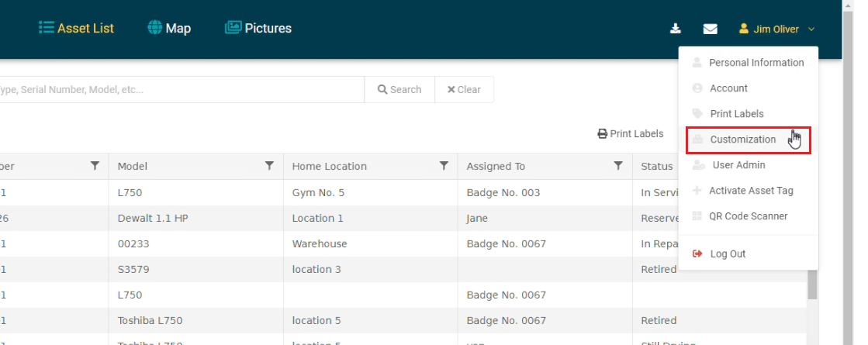Click the Asset List list icon
This screenshot has width=868, height=345.
click(47, 28)
